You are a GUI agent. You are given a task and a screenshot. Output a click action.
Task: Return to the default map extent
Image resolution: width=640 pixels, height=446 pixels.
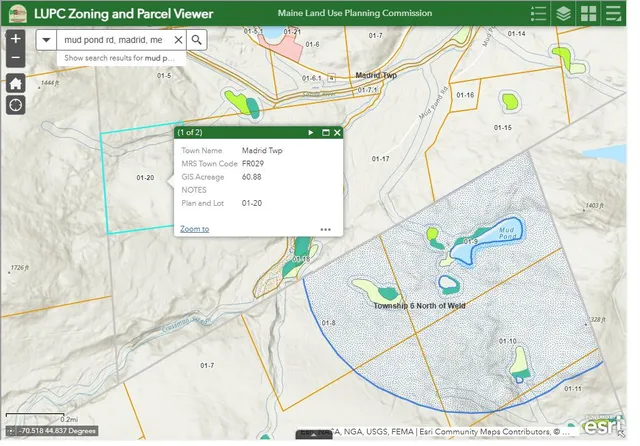pos(16,83)
